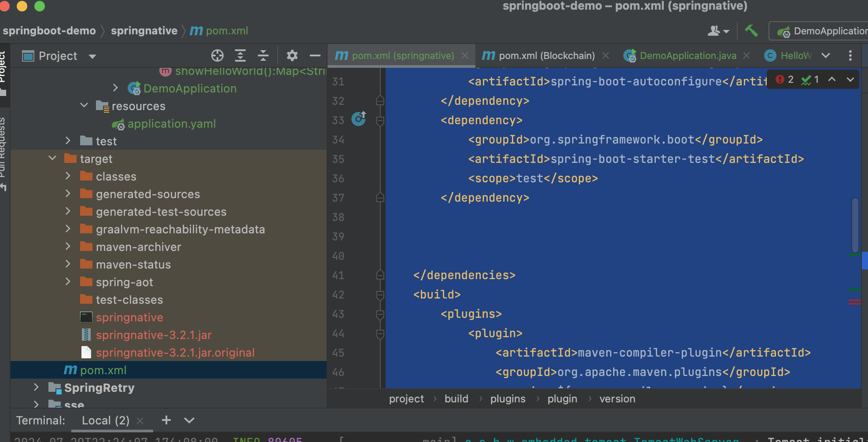
Task: Click the editor vertical scrollbar thumb
Action: 855,225
